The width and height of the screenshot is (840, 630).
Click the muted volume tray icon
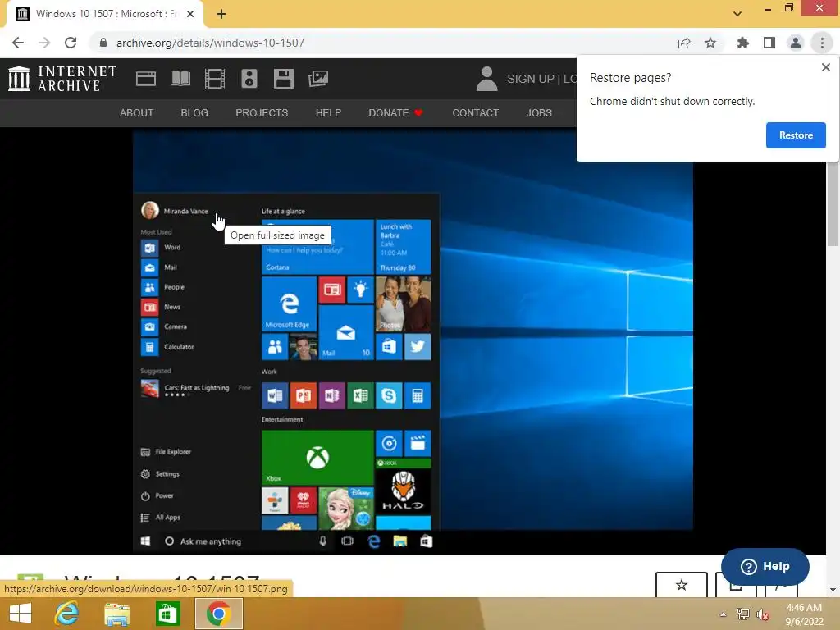tap(763, 614)
